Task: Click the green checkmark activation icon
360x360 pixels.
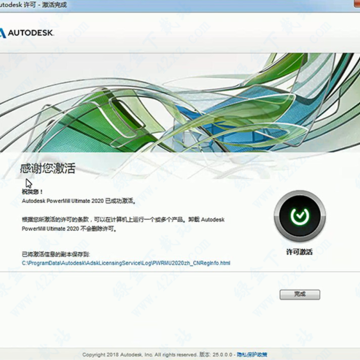Action: tap(300, 216)
